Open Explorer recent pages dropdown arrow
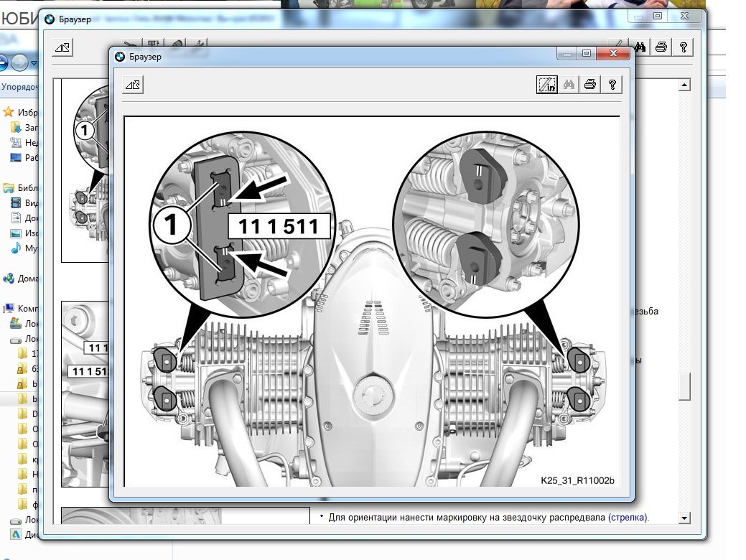The width and height of the screenshot is (746, 560). pos(34,63)
